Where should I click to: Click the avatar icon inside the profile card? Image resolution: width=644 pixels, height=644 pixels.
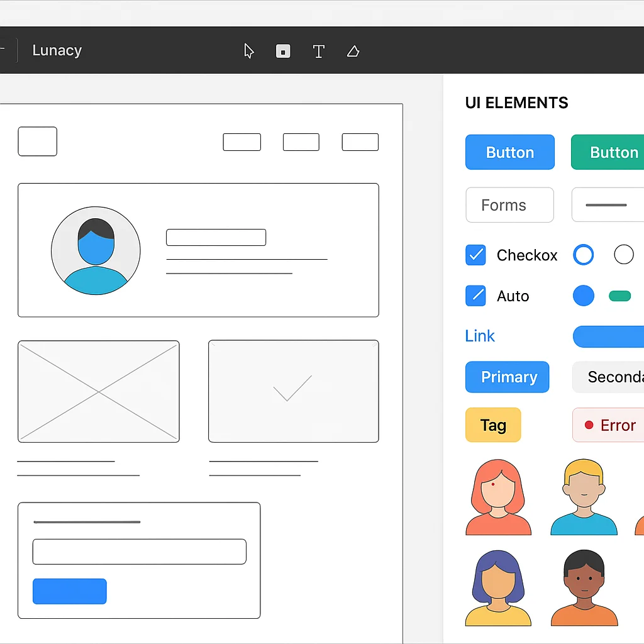pyautogui.click(x=96, y=250)
